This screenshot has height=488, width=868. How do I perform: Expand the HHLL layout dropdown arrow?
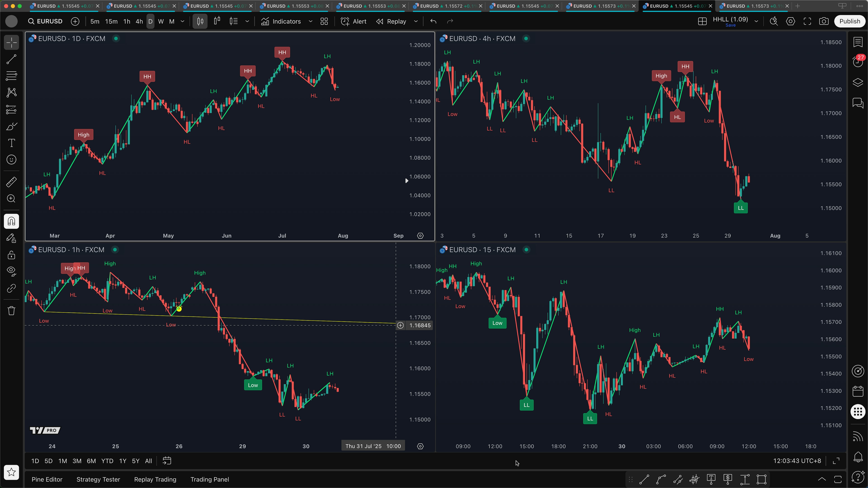pyautogui.click(x=756, y=21)
